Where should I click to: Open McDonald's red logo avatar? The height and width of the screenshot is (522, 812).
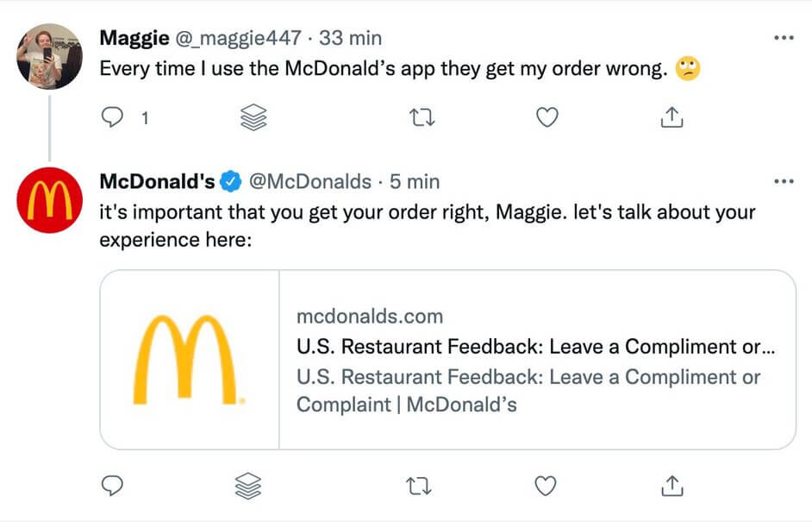click(50, 200)
